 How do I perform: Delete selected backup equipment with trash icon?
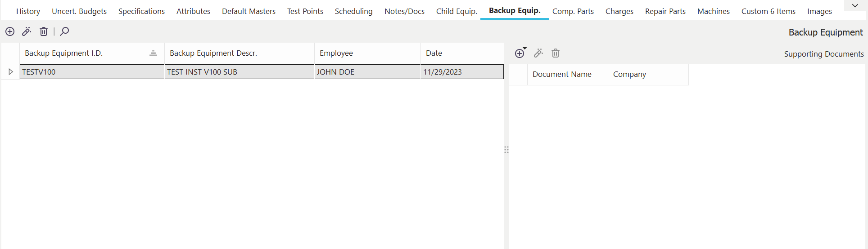pyautogui.click(x=44, y=31)
